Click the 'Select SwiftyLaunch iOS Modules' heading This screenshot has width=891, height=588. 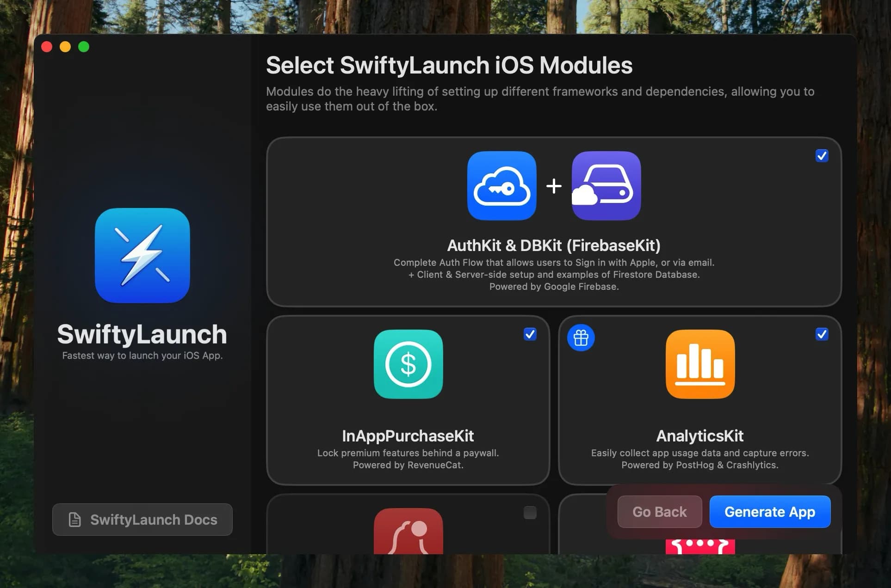449,65
